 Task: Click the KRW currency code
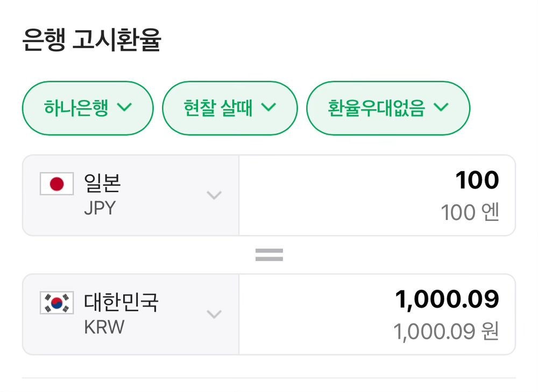pos(104,327)
